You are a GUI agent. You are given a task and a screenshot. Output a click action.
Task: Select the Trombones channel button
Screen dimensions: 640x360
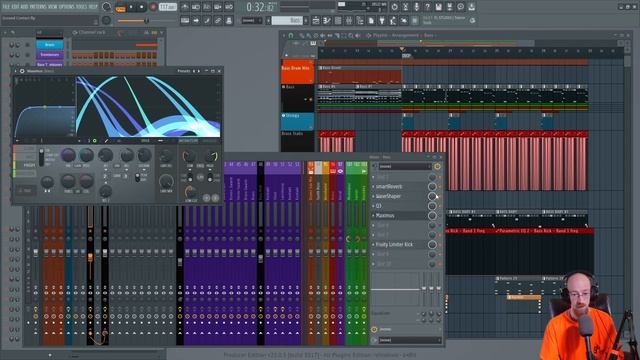tap(49, 55)
